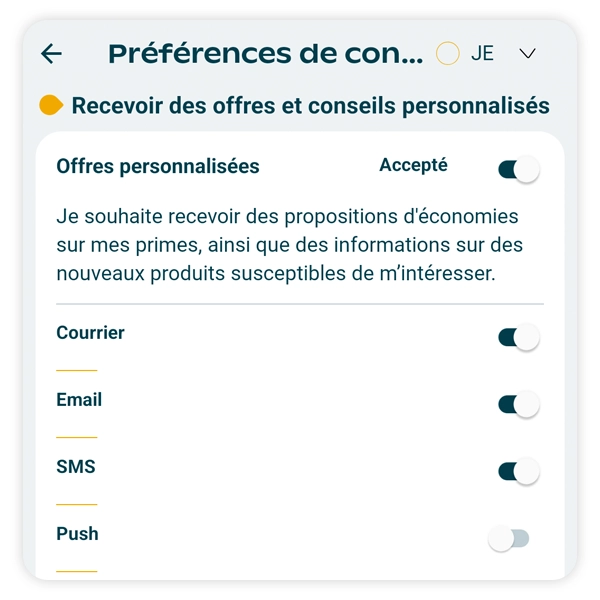Select the SMS row label

coord(75,467)
